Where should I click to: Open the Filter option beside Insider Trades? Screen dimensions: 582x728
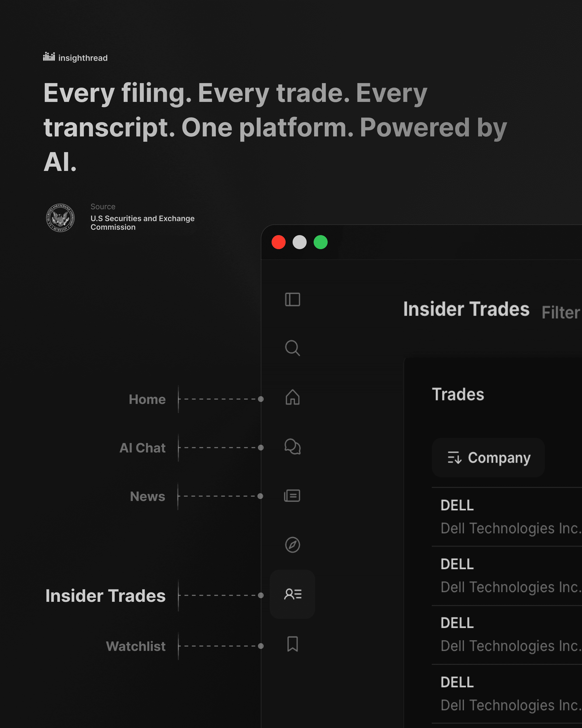point(560,313)
